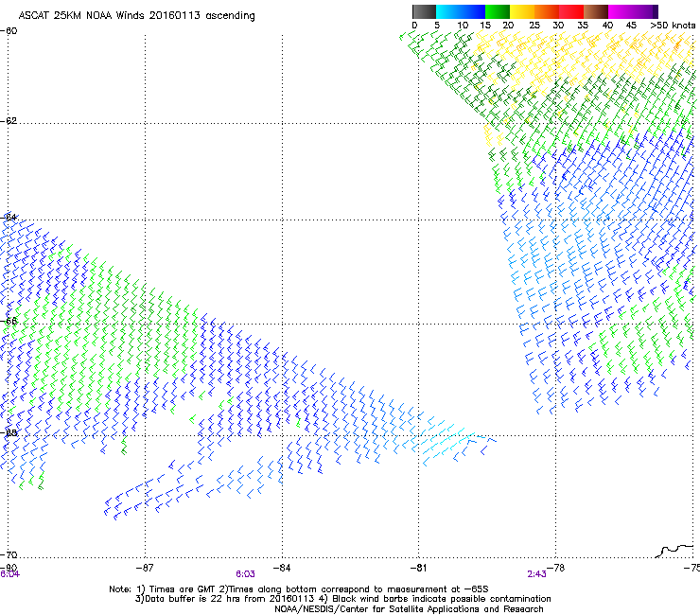Click the coastline outline near -70 latitude

[x=674, y=551]
